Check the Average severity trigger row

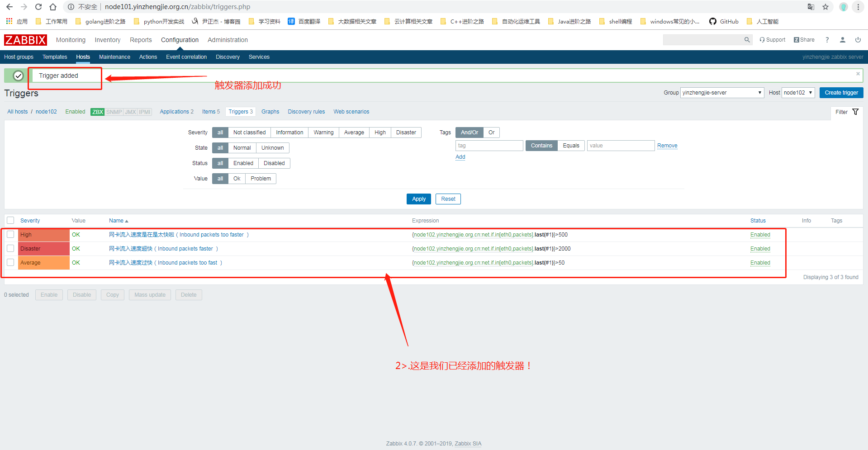[10, 262]
